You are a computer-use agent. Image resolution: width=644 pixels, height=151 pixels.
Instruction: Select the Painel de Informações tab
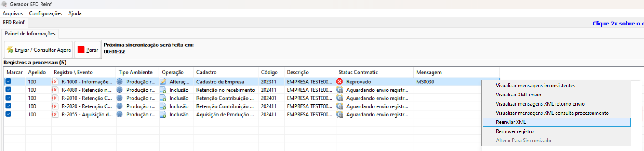(x=30, y=33)
